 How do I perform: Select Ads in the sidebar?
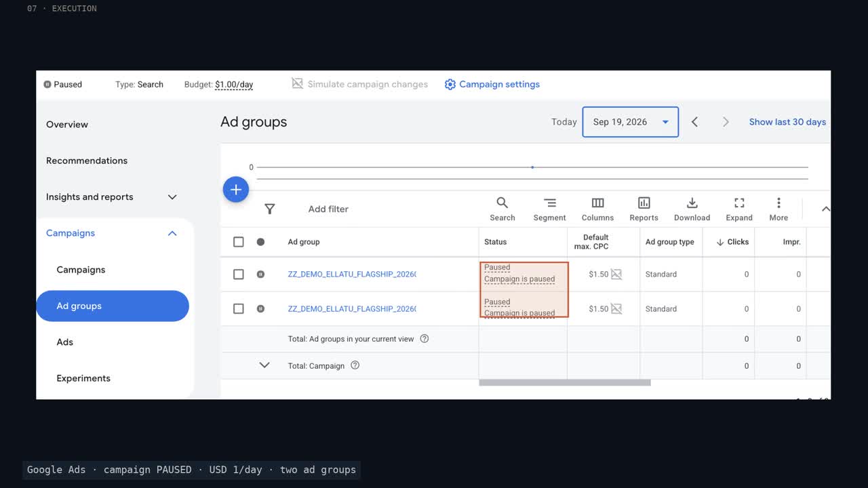coord(64,342)
